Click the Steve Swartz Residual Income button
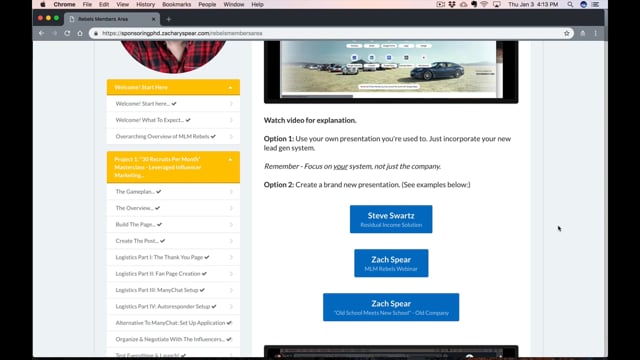 391,219
